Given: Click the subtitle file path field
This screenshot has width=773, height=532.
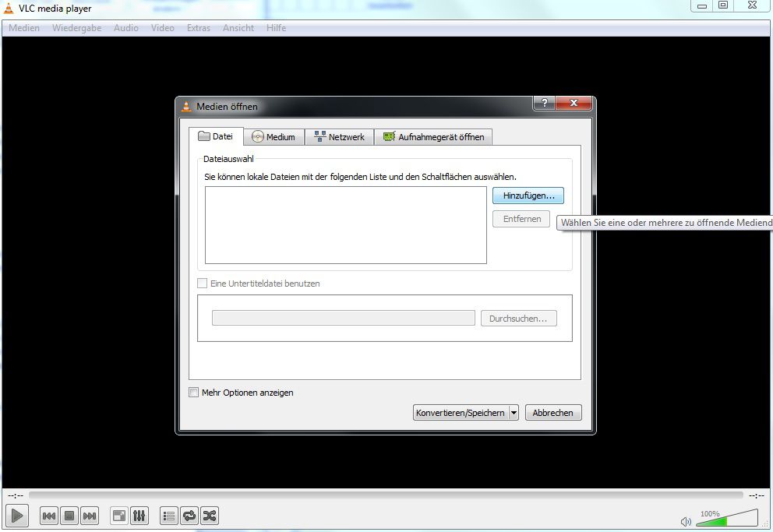Looking at the screenshot, I should coord(343,318).
